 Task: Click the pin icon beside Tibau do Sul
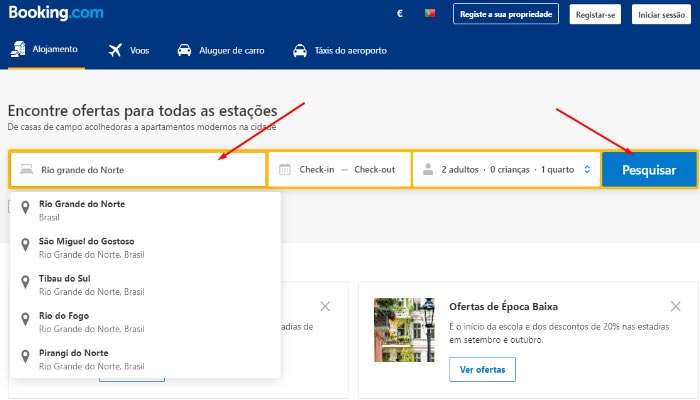[25, 281]
